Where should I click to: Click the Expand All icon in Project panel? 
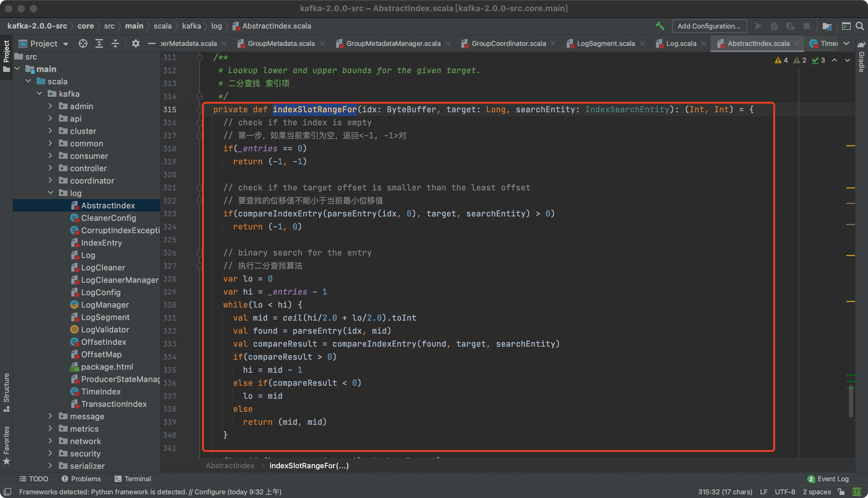[99, 43]
